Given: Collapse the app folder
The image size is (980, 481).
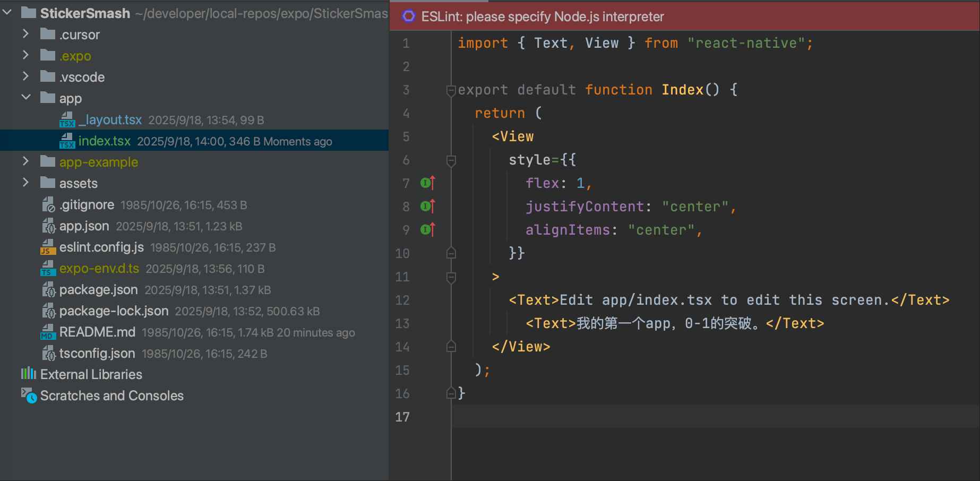Looking at the screenshot, I should point(25,98).
